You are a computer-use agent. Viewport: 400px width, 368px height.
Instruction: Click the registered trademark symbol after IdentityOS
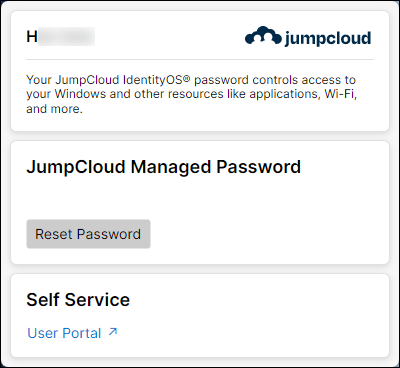[187, 79]
